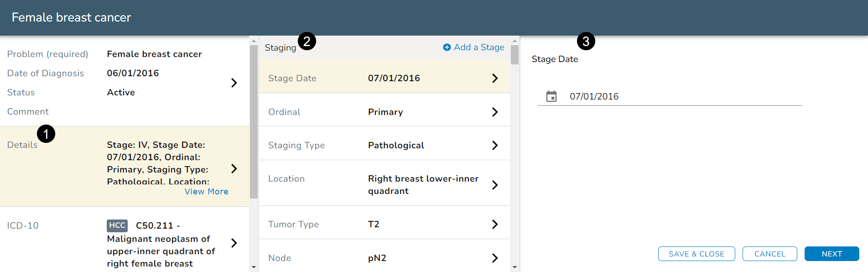
Task: Expand the Problem summary chevron arrow
Action: (234, 83)
